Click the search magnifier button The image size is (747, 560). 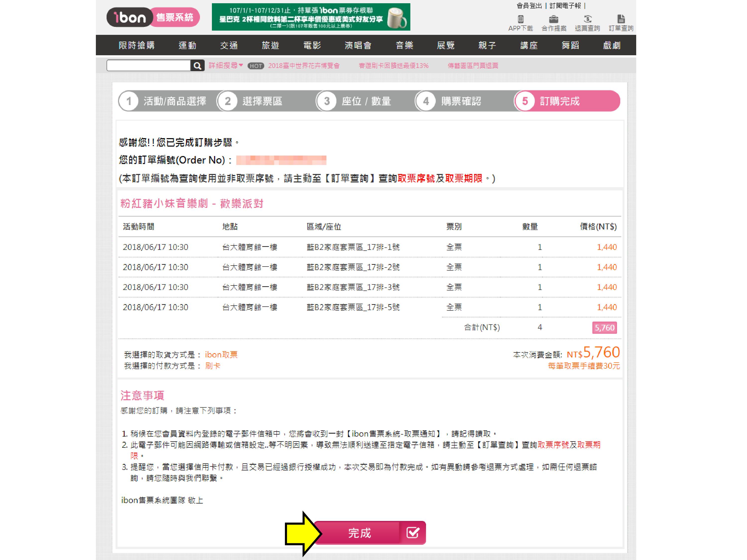tap(197, 65)
